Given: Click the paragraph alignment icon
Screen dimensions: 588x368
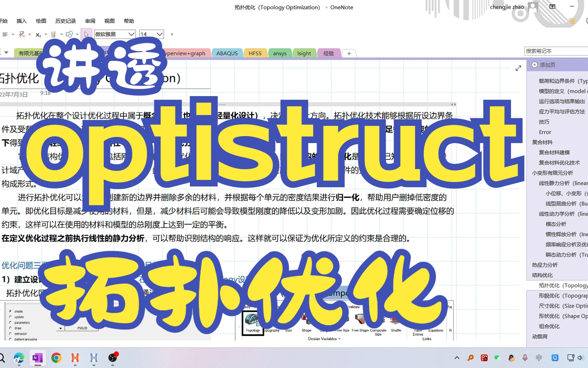Looking at the screenshot, I should click(5, 34).
